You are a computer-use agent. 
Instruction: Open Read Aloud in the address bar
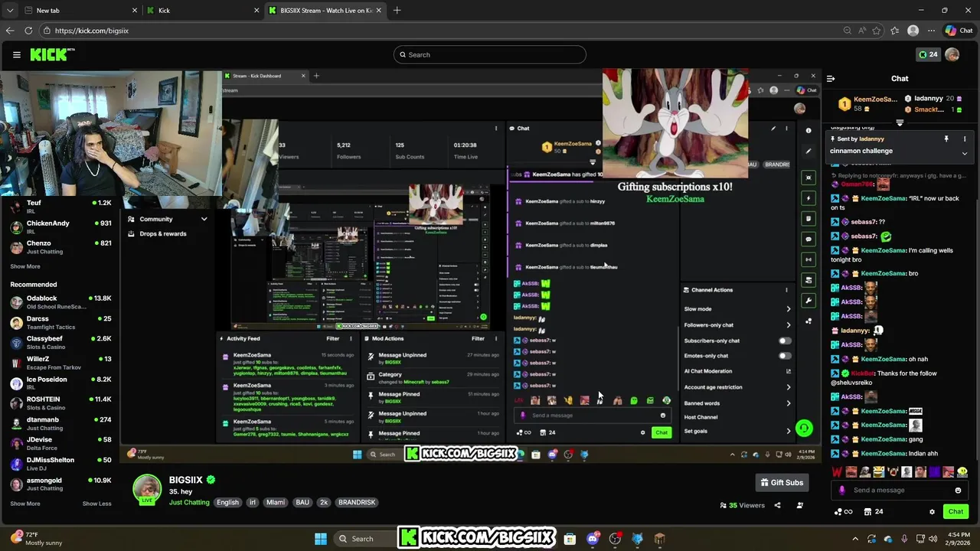862,31
